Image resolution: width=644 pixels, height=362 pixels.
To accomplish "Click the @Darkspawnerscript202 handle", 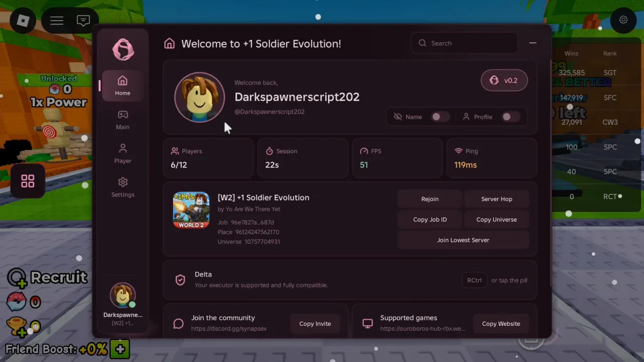I will (270, 112).
